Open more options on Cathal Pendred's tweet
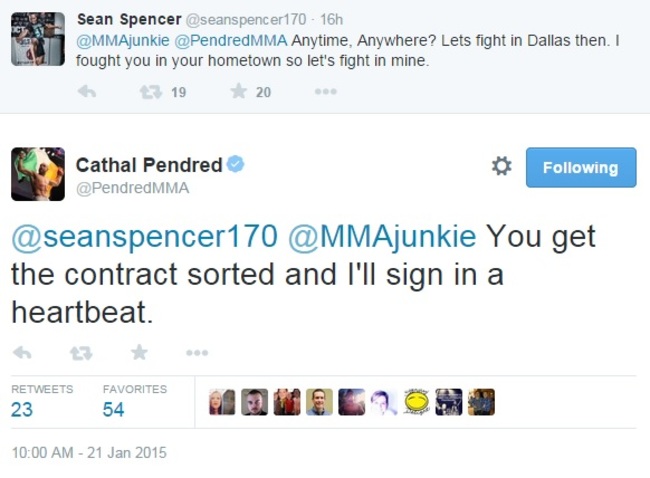This screenshot has width=650, height=478. pos(197,353)
